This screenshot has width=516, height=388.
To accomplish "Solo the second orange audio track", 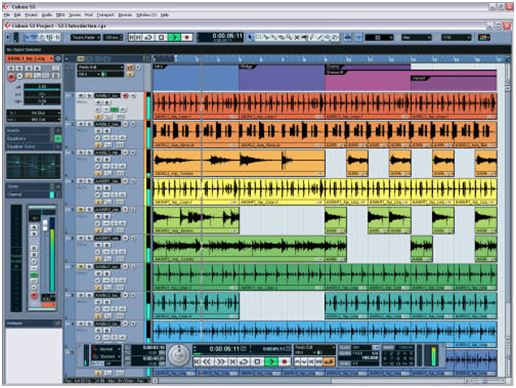I will click(x=89, y=124).
